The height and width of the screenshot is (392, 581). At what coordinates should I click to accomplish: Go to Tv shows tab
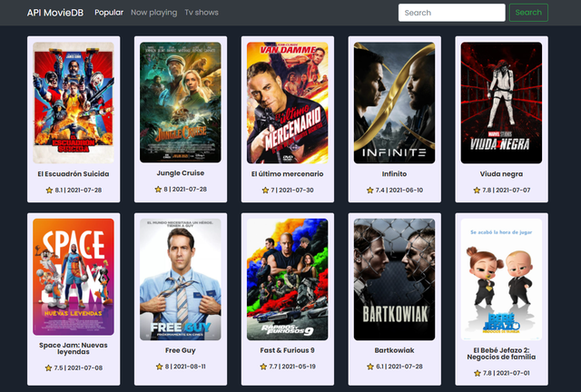(x=202, y=13)
